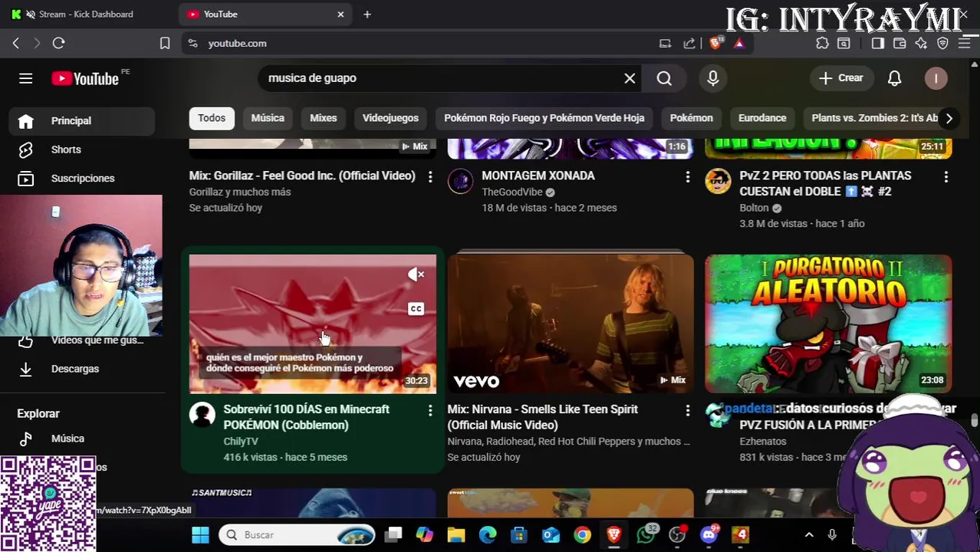Go to the YouTube logo home page
Image resolution: width=980 pixels, height=552 pixels.
[85, 78]
